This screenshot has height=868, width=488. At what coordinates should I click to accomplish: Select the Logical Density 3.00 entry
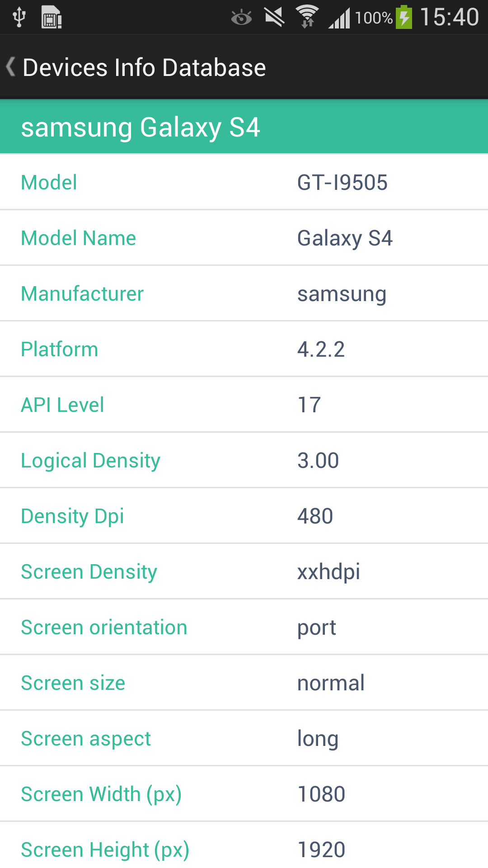[244, 460]
